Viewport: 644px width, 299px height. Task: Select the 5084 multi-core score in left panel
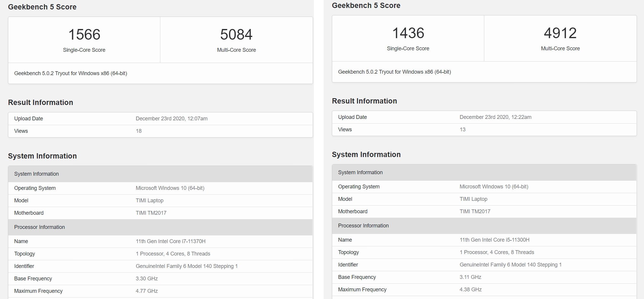(236, 34)
